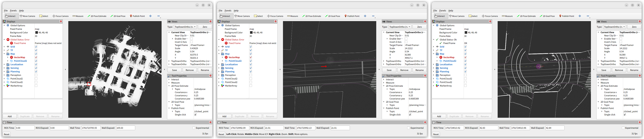Open view Type dropdown in left window
The height and width of the screenshot is (139, 644).
tap(185, 27)
